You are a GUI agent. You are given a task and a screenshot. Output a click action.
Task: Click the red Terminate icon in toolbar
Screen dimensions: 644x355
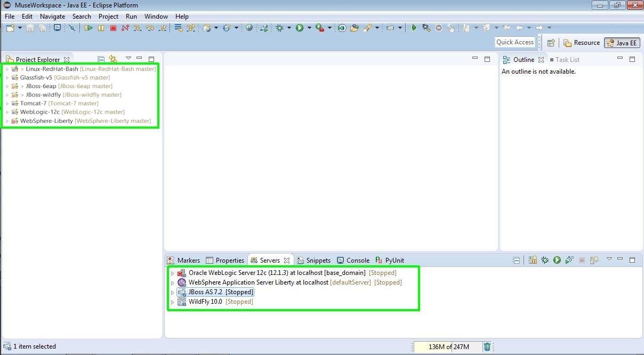pos(113,28)
